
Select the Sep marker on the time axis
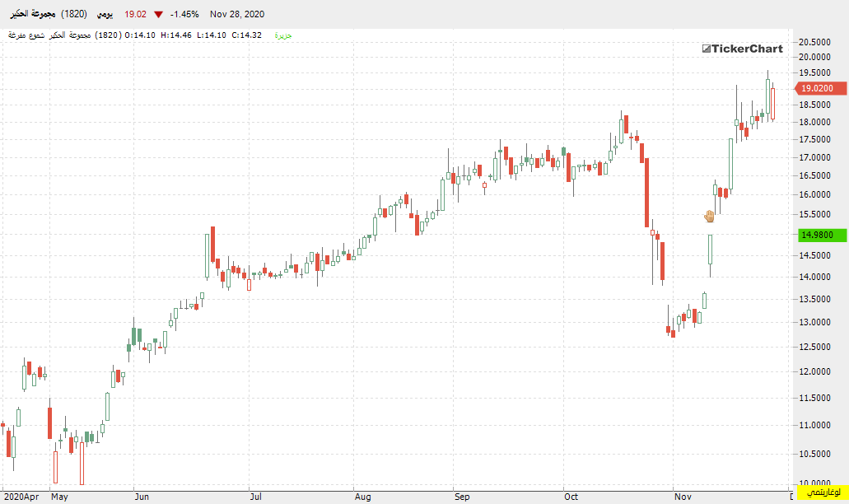[x=462, y=497]
